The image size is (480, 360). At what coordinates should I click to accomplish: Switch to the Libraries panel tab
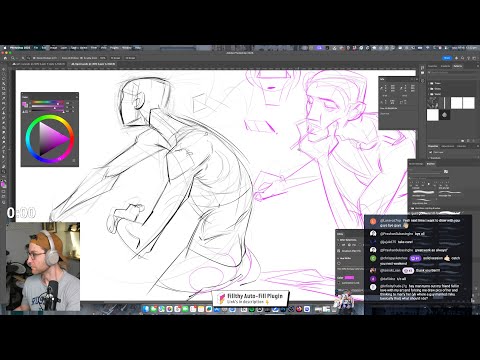click(x=461, y=146)
